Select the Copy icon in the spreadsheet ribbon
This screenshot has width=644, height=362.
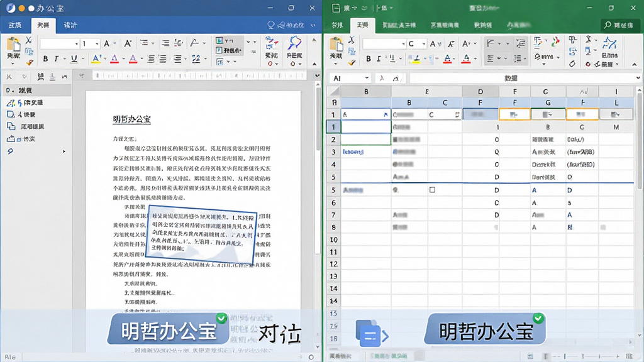click(x=352, y=52)
